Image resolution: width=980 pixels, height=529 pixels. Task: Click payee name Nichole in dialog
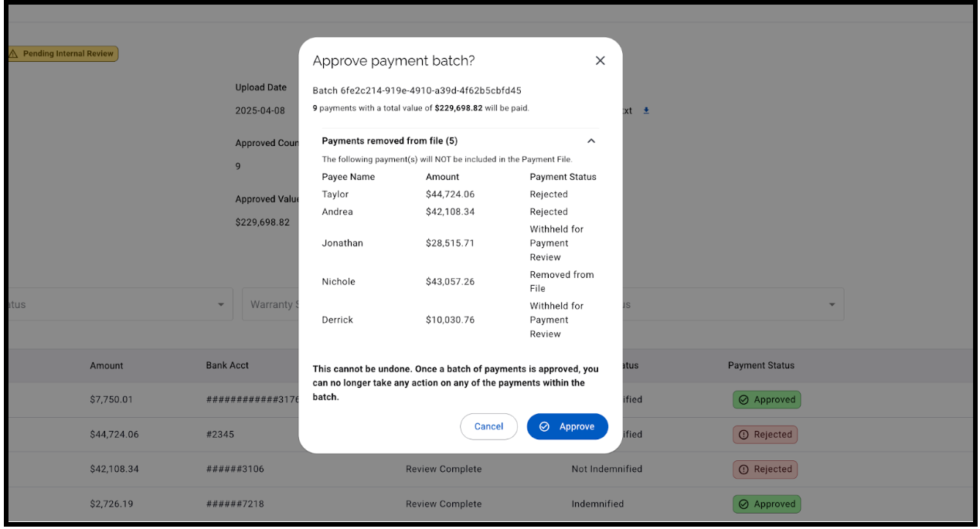(339, 282)
